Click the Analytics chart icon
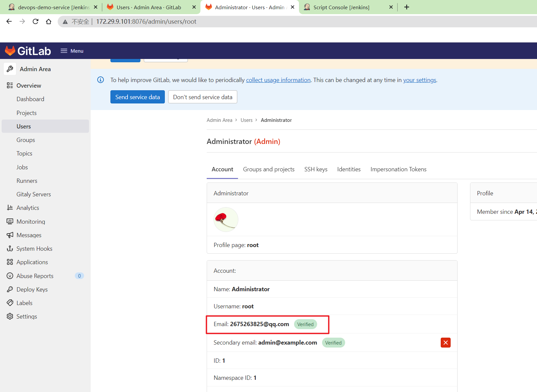Screen dimensions: 537x392 click(10, 208)
